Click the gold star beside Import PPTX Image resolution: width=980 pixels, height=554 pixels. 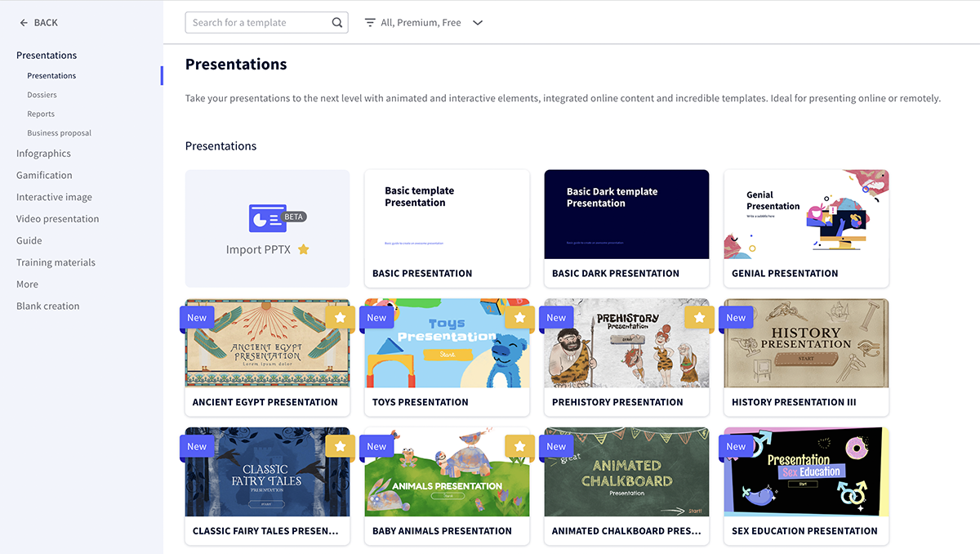coord(303,249)
